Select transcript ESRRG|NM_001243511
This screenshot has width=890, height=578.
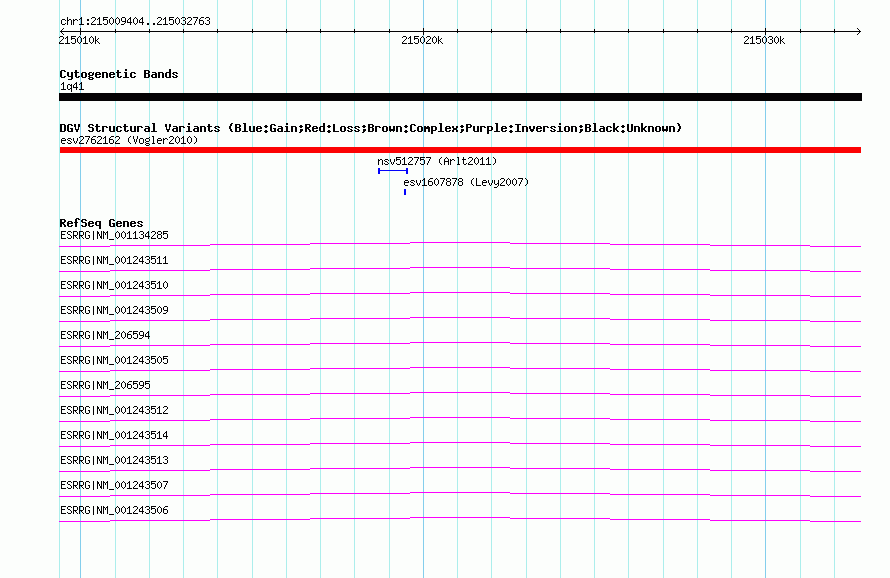pos(114,260)
